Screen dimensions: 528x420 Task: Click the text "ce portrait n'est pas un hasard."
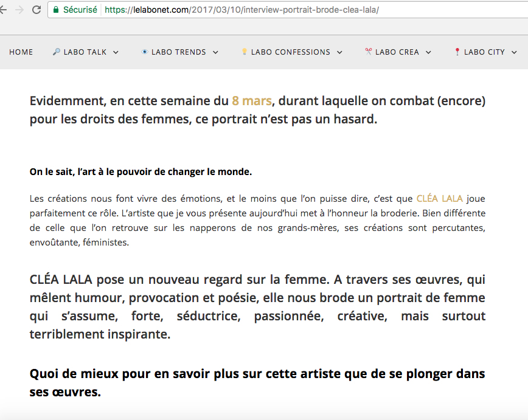click(287, 119)
